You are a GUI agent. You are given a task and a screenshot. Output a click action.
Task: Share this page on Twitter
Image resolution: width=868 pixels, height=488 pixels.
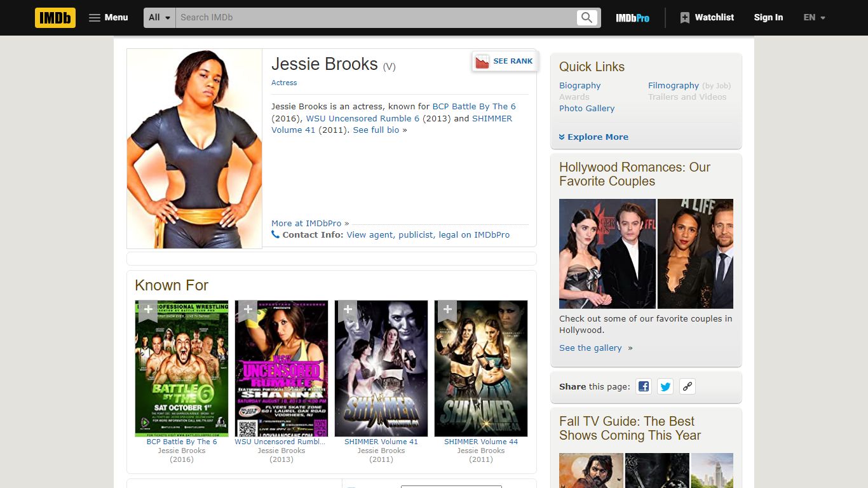(x=665, y=386)
